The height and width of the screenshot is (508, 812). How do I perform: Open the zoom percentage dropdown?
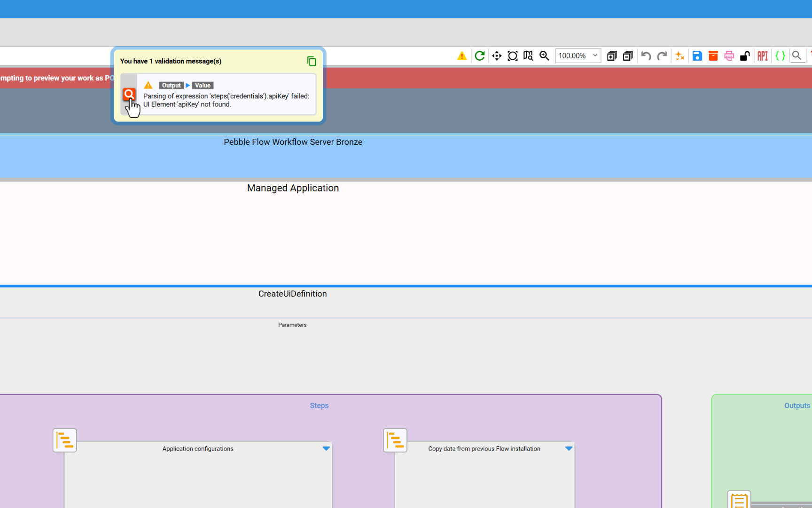(x=578, y=56)
